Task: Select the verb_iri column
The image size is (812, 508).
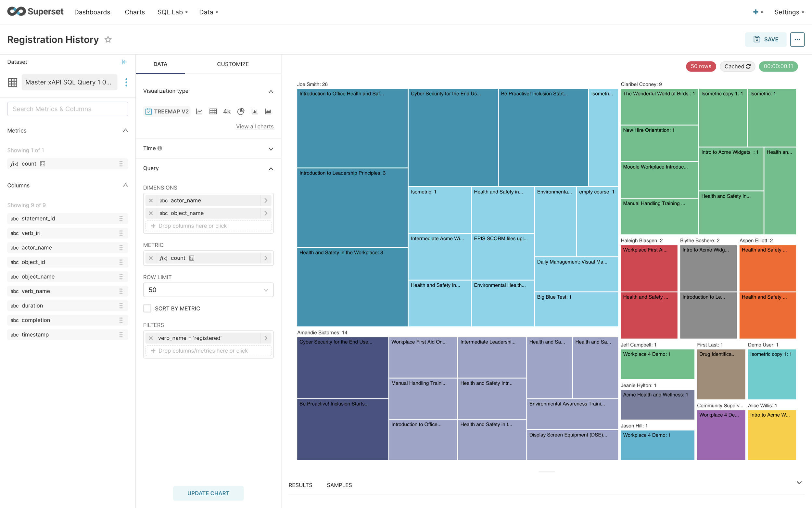Action: pos(68,233)
